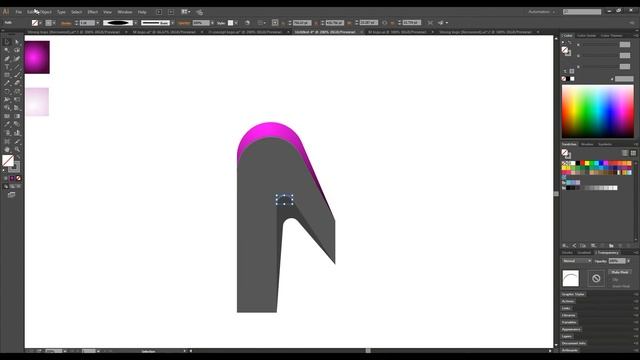Select the Direct Selection tool
Image resolution: width=640 pixels, height=360 pixels.
point(17,42)
